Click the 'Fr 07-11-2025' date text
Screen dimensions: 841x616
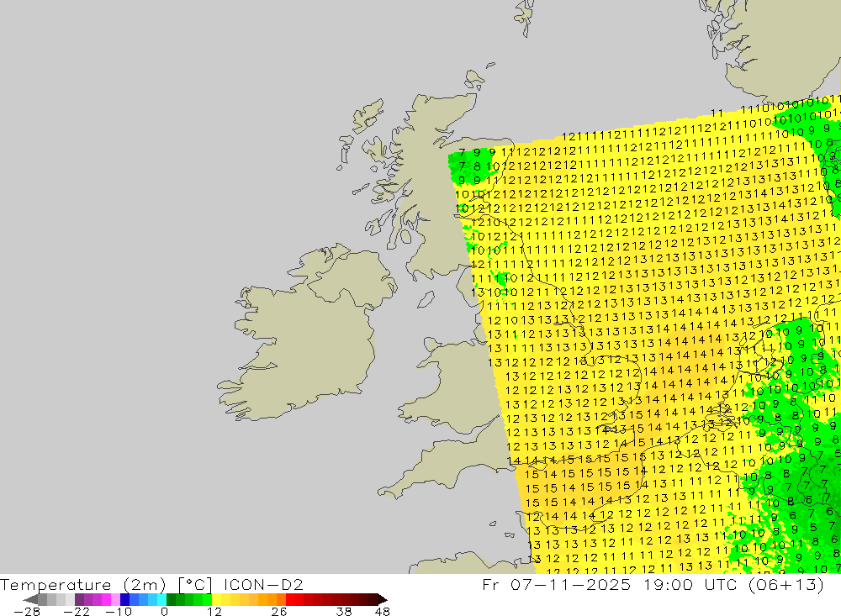pyautogui.click(x=556, y=584)
